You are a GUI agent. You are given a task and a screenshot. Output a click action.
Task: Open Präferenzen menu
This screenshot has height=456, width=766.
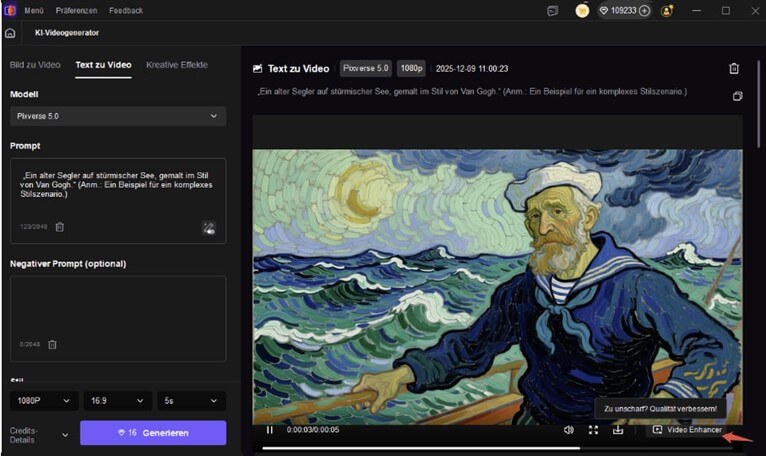click(x=76, y=10)
